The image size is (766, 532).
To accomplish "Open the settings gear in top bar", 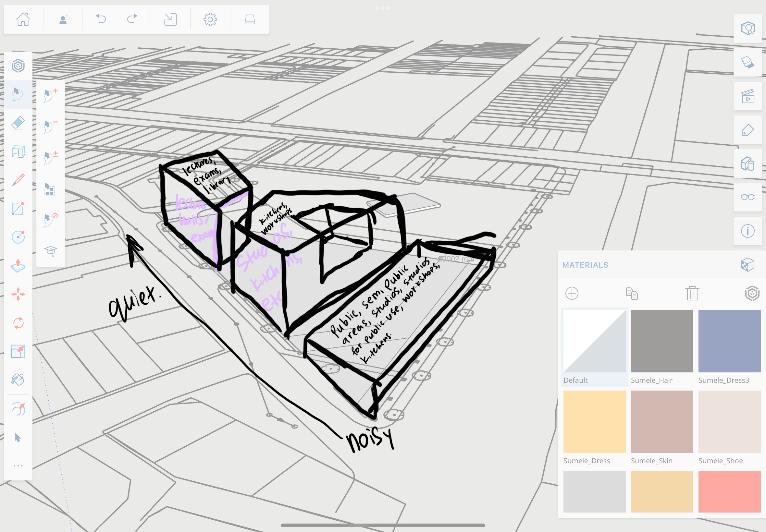I will point(210,20).
